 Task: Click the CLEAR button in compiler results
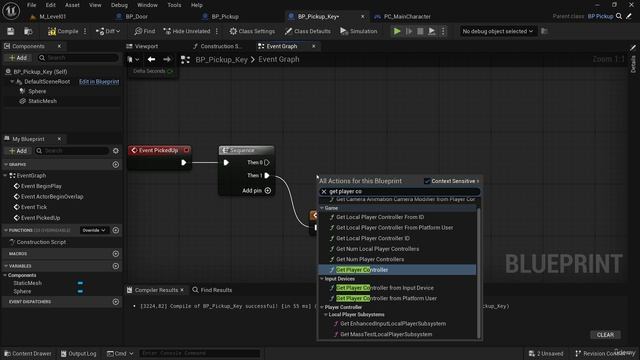pos(605,335)
